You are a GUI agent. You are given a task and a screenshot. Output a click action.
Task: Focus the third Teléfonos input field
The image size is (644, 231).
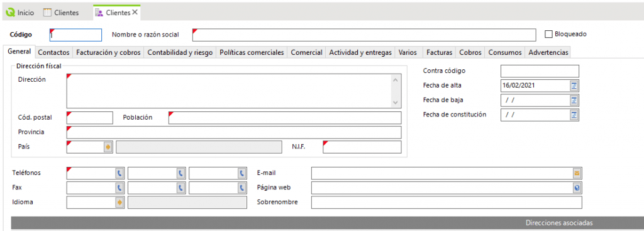coord(214,174)
